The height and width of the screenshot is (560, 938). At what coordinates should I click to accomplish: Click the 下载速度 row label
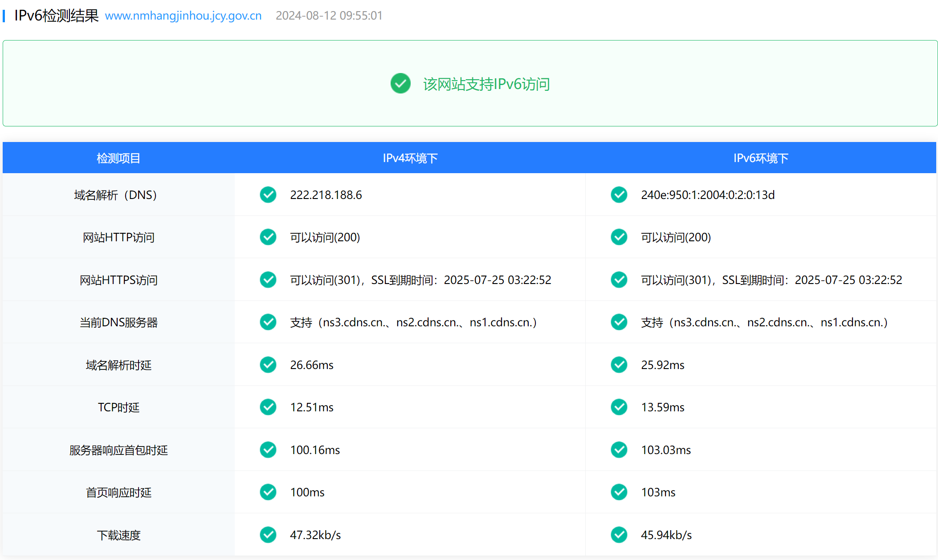point(118,535)
